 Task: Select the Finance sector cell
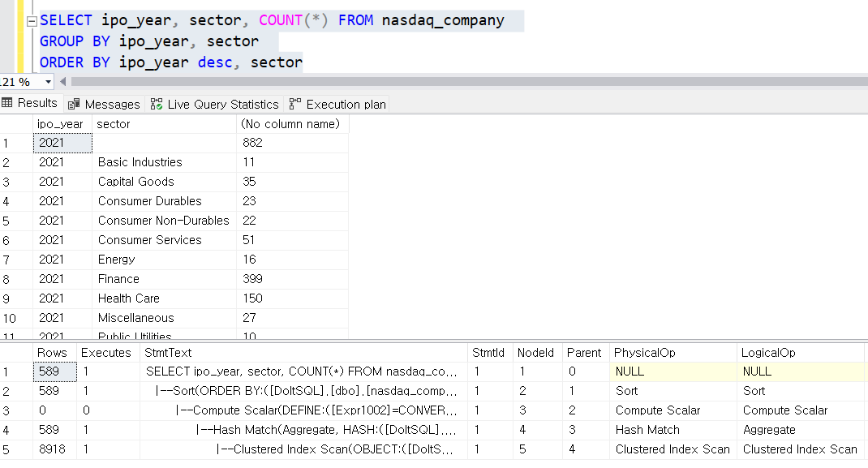pyautogui.click(x=165, y=279)
